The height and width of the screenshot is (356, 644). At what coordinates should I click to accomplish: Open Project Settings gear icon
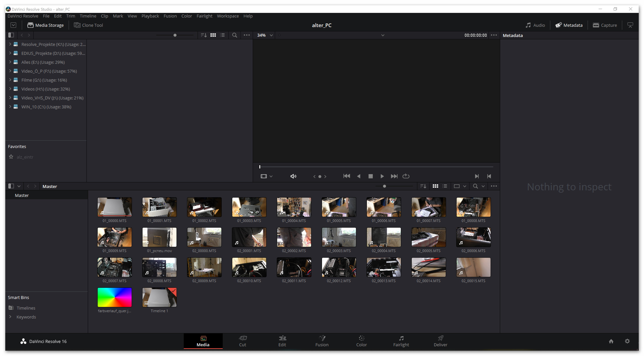point(627,341)
